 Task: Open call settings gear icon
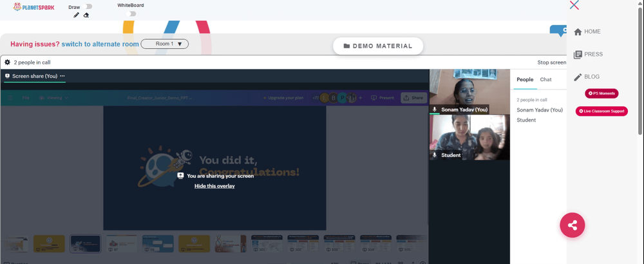pyautogui.click(x=7, y=62)
